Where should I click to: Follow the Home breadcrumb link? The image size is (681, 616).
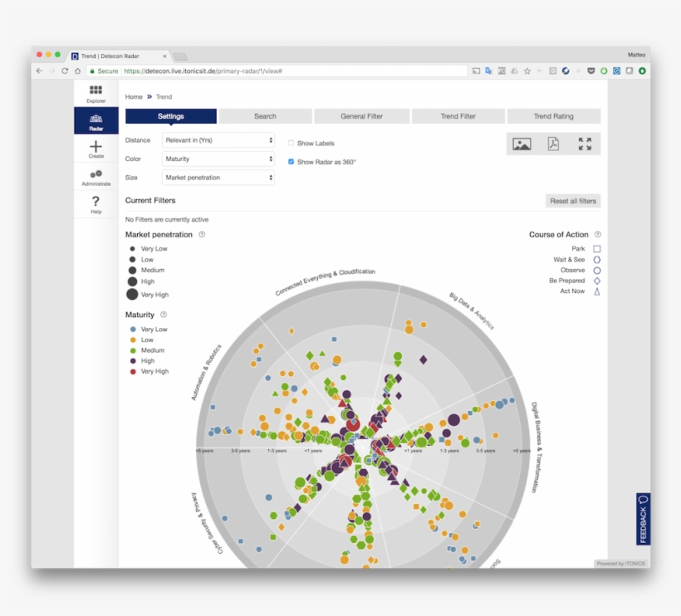click(134, 97)
